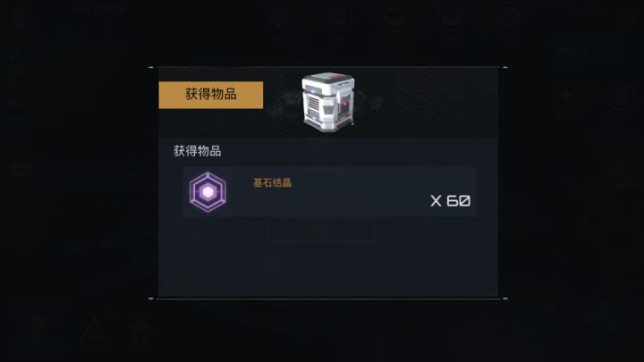The image size is (644, 362).
Task: Click the dimmed player avatar icon
Action: pyautogui.click(x=19, y=19)
